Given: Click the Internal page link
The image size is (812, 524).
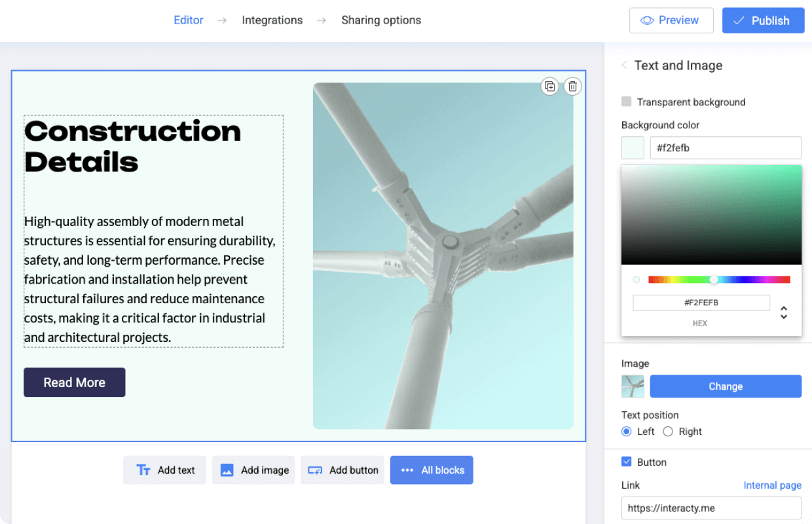Looking at the screenshot, I should 772,485.
